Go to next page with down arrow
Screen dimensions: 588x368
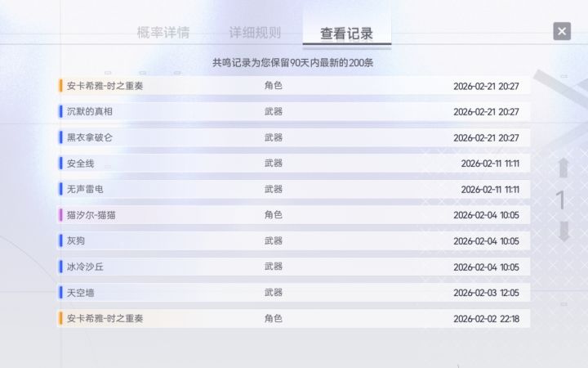563,231
